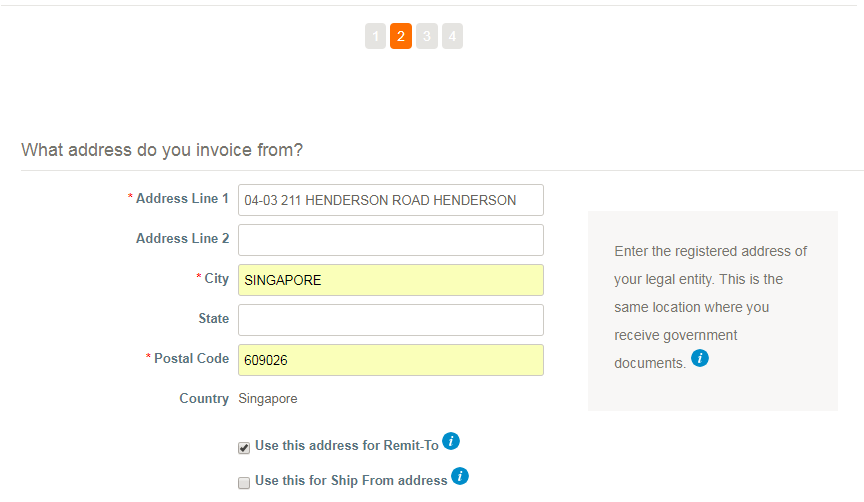Focus the Address Line 1 field
The image size is (864, 502).
[x=391, y=200]
